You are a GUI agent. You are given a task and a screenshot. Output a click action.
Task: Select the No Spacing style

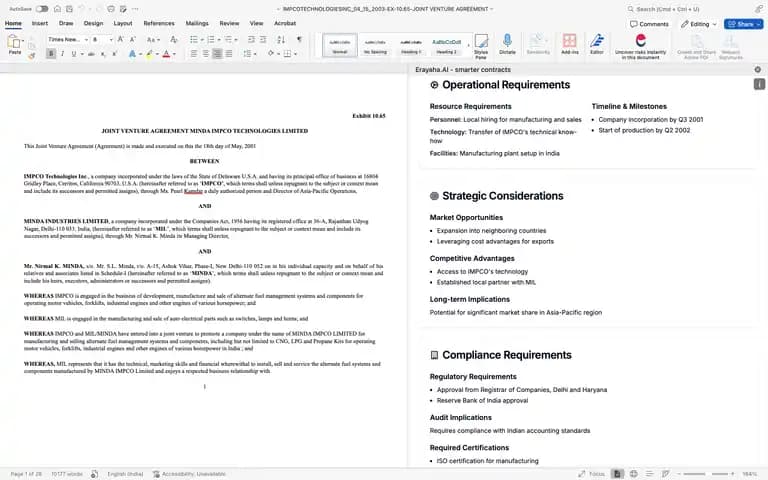(x=375, y=46)
